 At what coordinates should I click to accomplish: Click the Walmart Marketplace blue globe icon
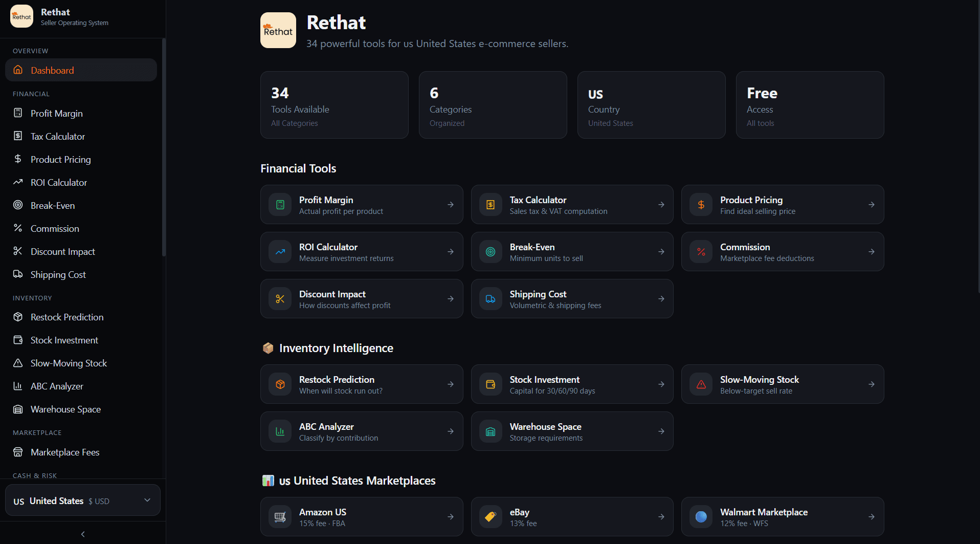pos(701,516)
